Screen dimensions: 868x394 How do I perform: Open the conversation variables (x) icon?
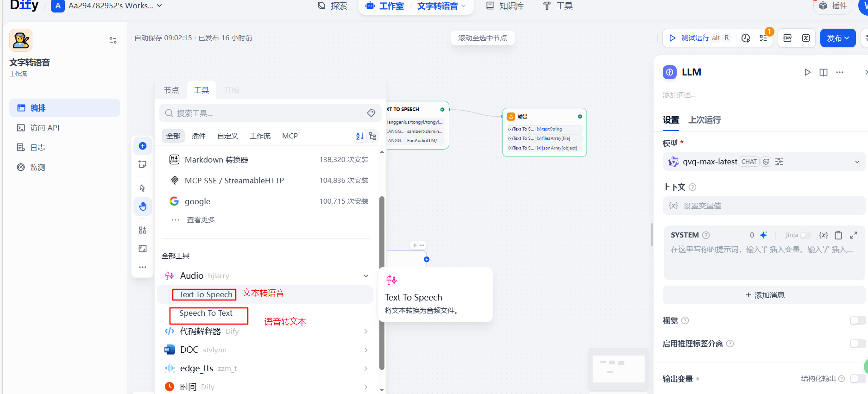tap(806, 38)
